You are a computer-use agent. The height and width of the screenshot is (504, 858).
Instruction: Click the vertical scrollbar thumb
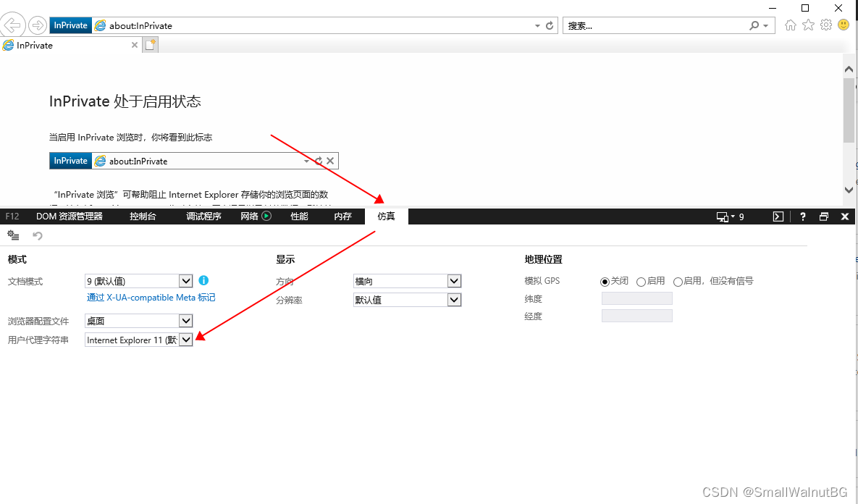849,109
